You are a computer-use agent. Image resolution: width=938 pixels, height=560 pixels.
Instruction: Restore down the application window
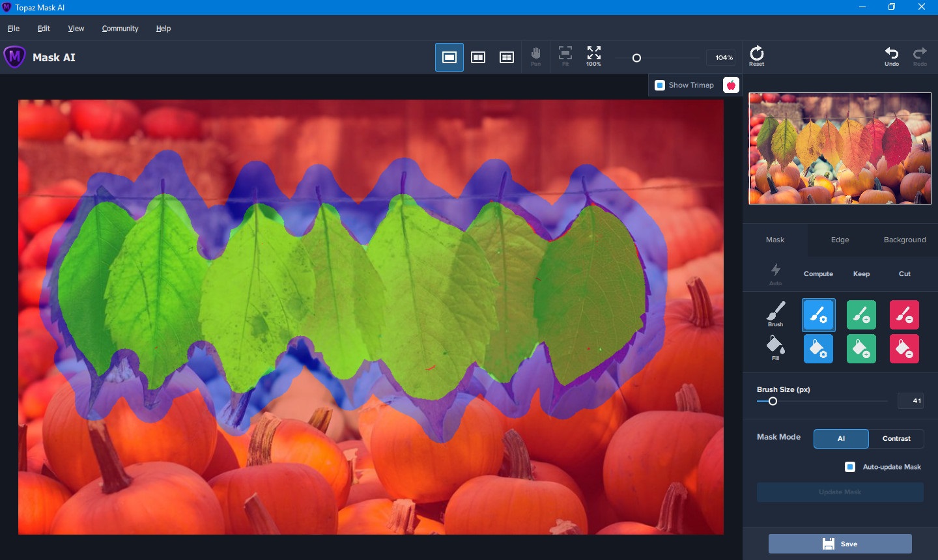[892, 7]
